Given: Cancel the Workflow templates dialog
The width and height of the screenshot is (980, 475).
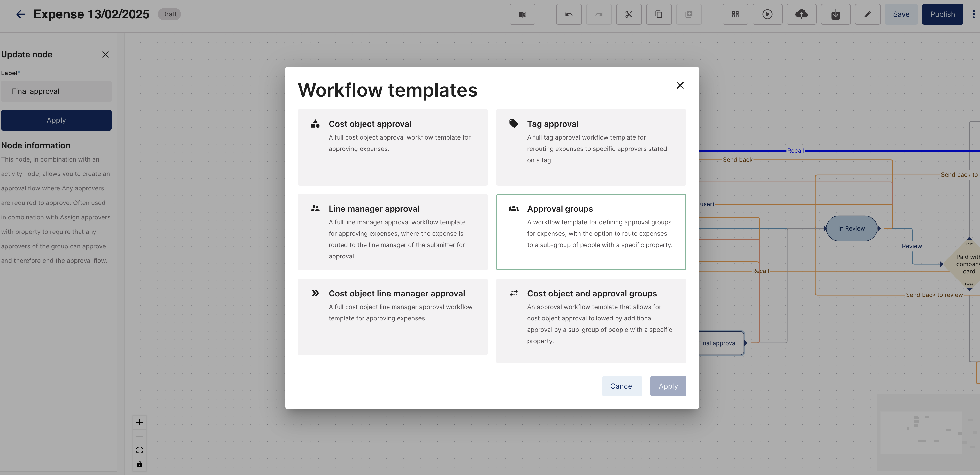Looking at the screenshot, I should point(622,386).
